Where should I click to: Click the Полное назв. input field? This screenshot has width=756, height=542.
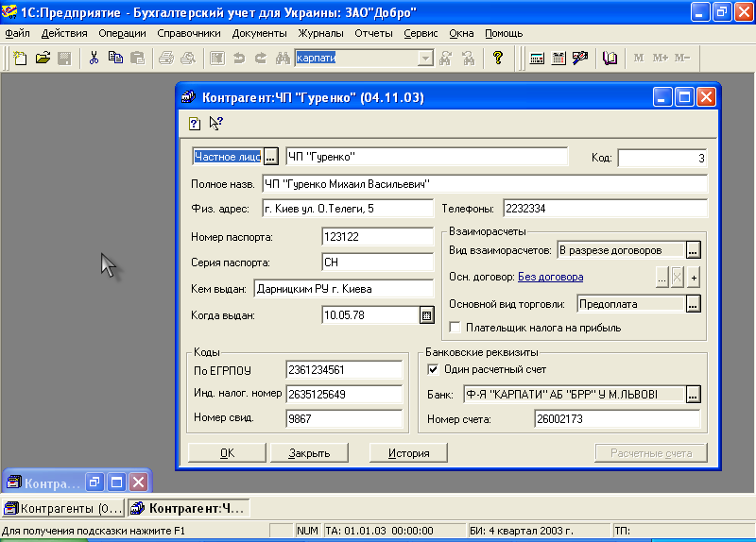click(485, 184)
